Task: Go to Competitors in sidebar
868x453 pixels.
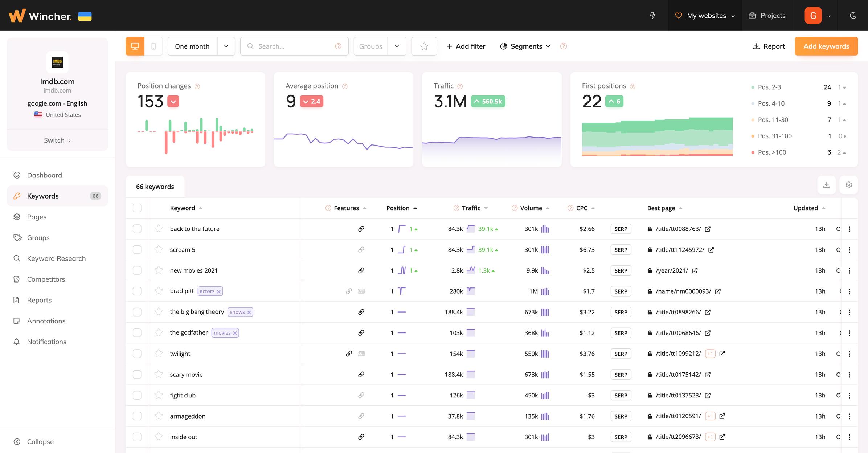Action: click(46, 279)
